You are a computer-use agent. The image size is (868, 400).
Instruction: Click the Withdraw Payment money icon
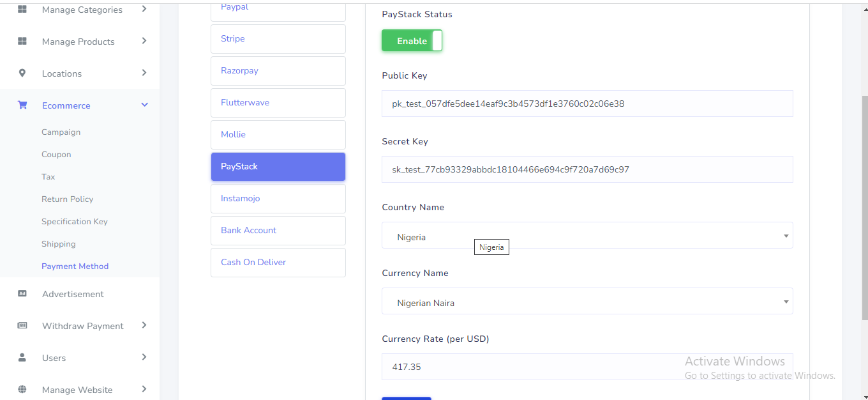click(x=22, y=326)
